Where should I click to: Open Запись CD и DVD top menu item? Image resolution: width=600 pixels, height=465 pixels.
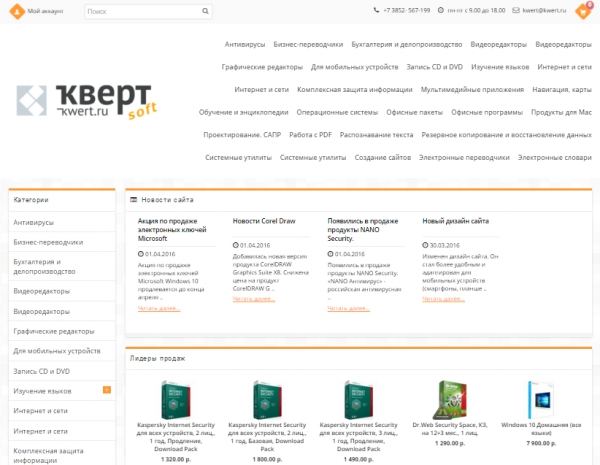(435, 67)
